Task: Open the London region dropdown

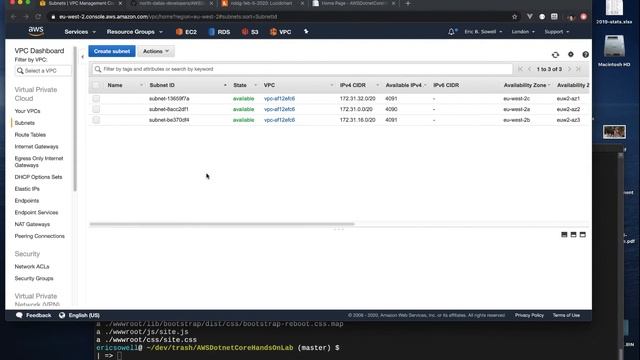Action: (523, 32)
